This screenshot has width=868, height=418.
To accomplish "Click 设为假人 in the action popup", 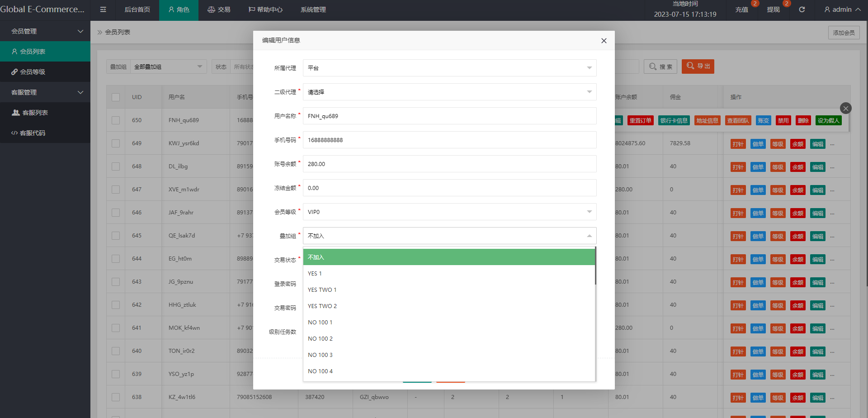I will [829, 121].
